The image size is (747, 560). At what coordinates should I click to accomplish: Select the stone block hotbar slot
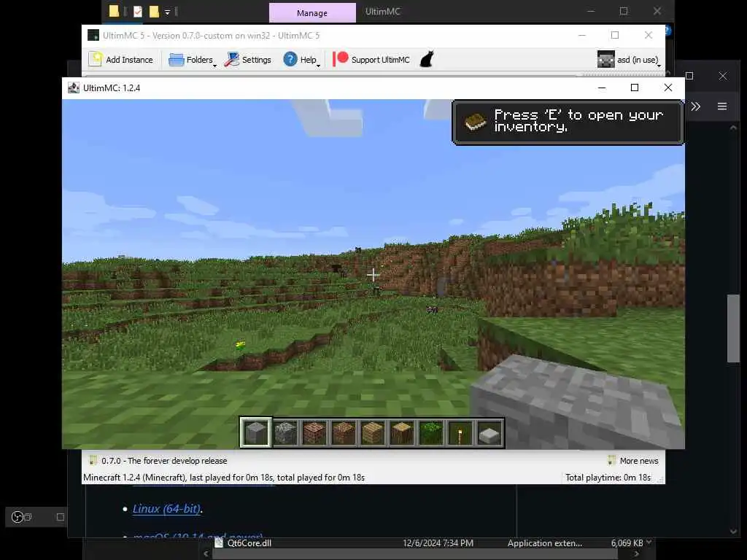(256, 433)
